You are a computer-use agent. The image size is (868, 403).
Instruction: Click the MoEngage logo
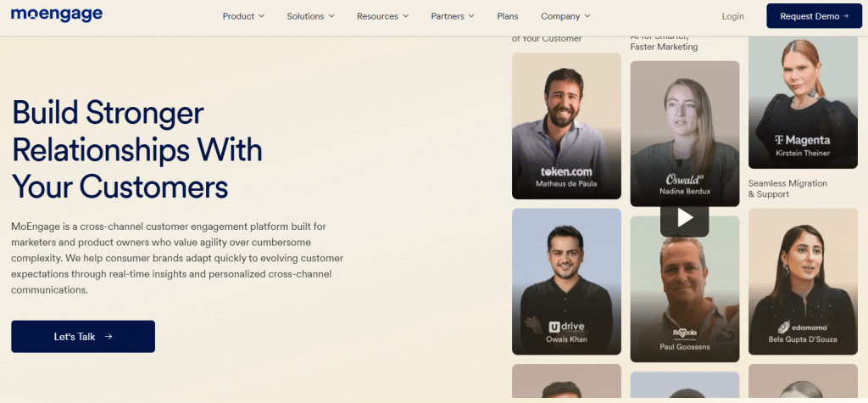click(57, 14)
